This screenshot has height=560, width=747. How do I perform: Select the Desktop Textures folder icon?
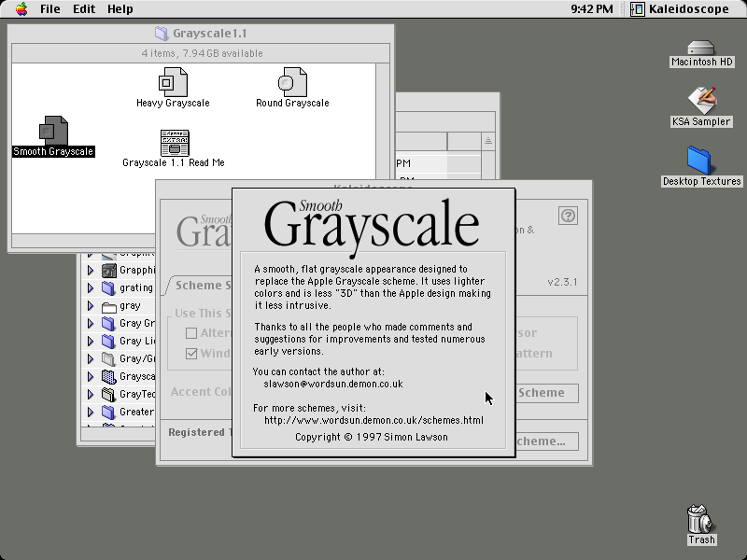[698, 161]
